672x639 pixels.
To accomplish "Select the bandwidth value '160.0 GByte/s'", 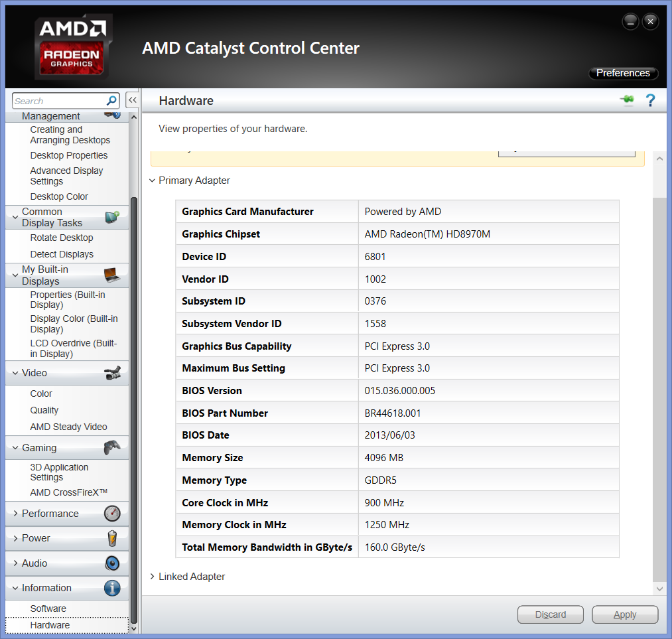I will click(395, 547).
